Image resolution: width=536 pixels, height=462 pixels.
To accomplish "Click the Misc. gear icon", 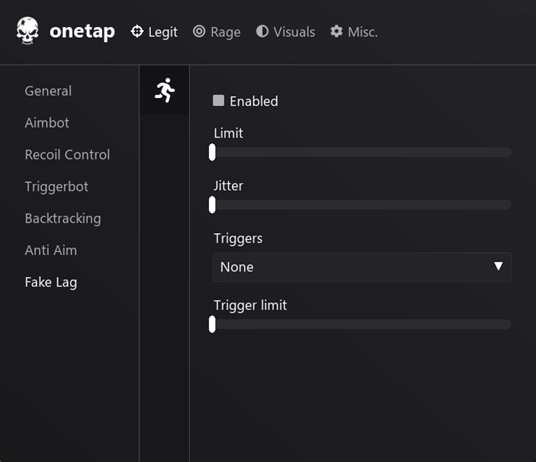I will (x=336, y=31).
